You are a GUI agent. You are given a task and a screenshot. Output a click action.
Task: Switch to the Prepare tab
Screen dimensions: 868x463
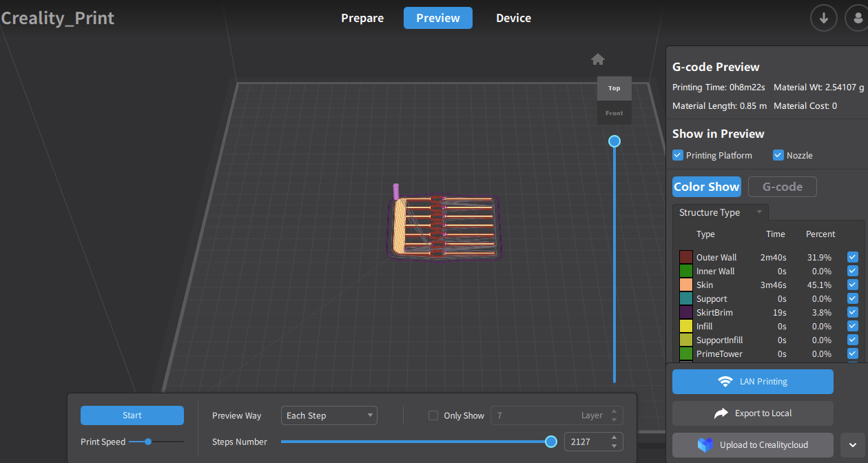point(362,18)
